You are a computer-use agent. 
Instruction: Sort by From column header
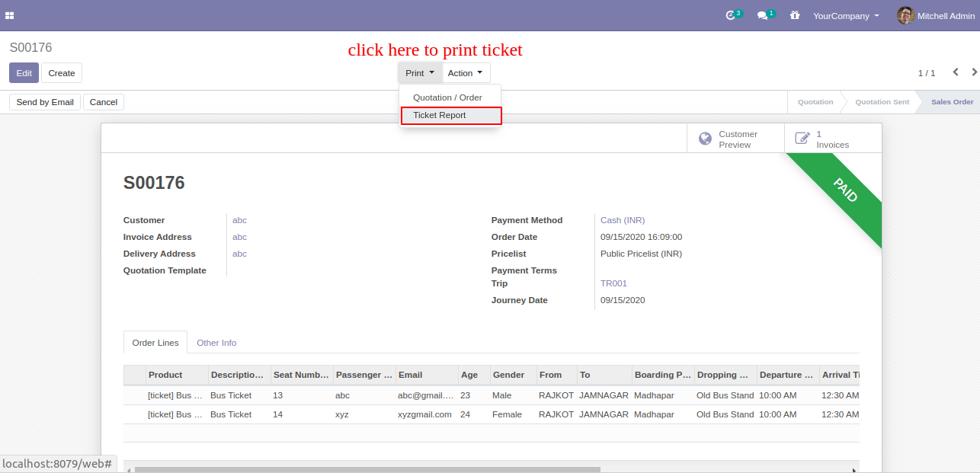(556, 375)
